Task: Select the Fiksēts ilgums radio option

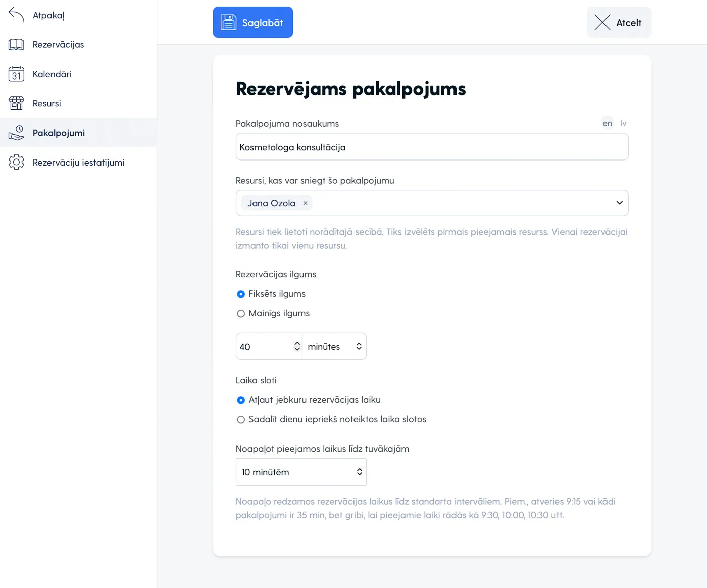Action: (x=241, y=294)
